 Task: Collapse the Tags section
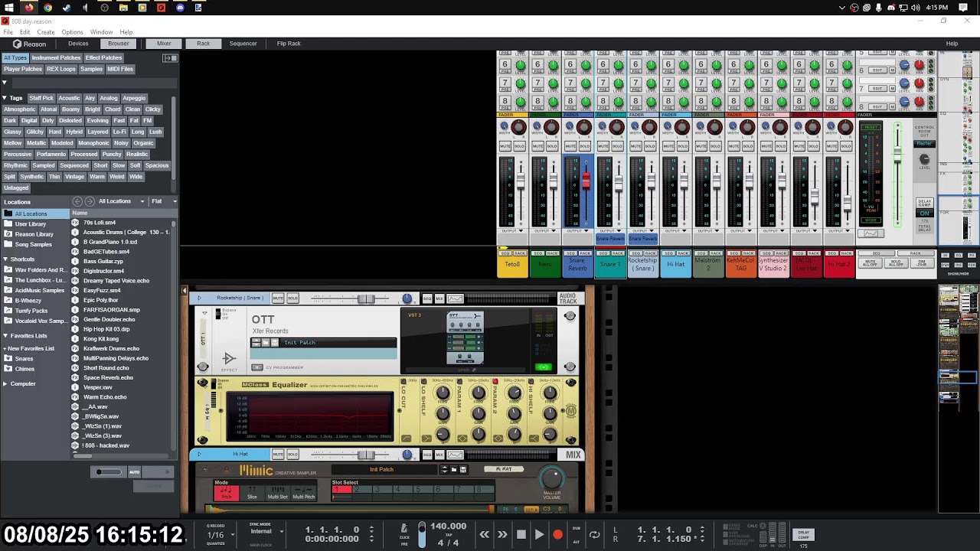click(5, 98)
